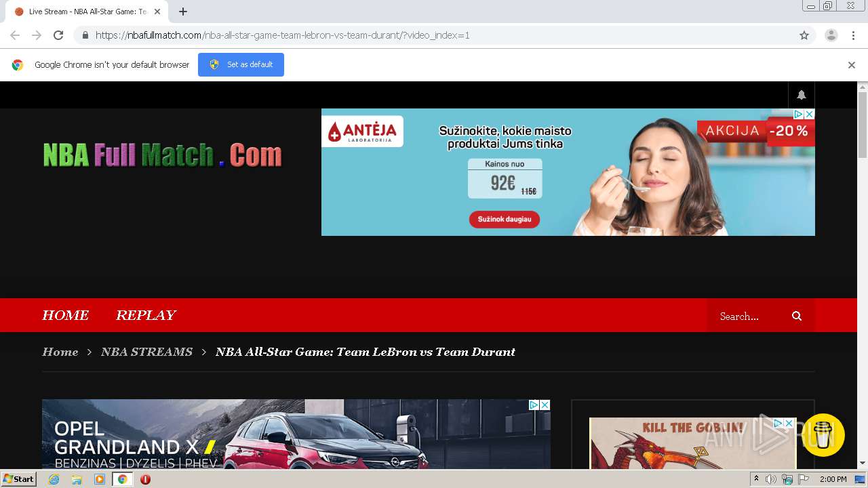Close the Kill the Goblin ad
The width and height of the screenshot is (868, 488).
(789, 423)
